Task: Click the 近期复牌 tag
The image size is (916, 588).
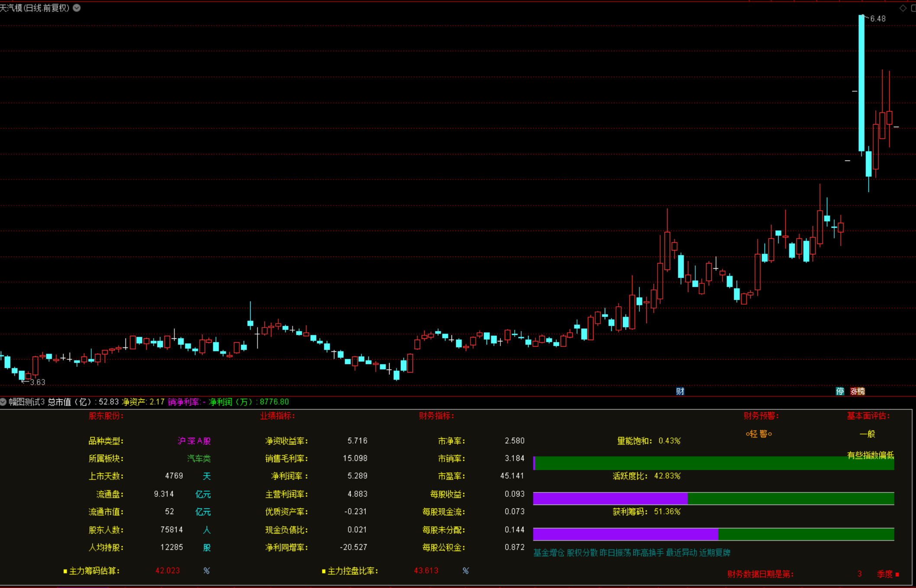Action: [715, 553]
